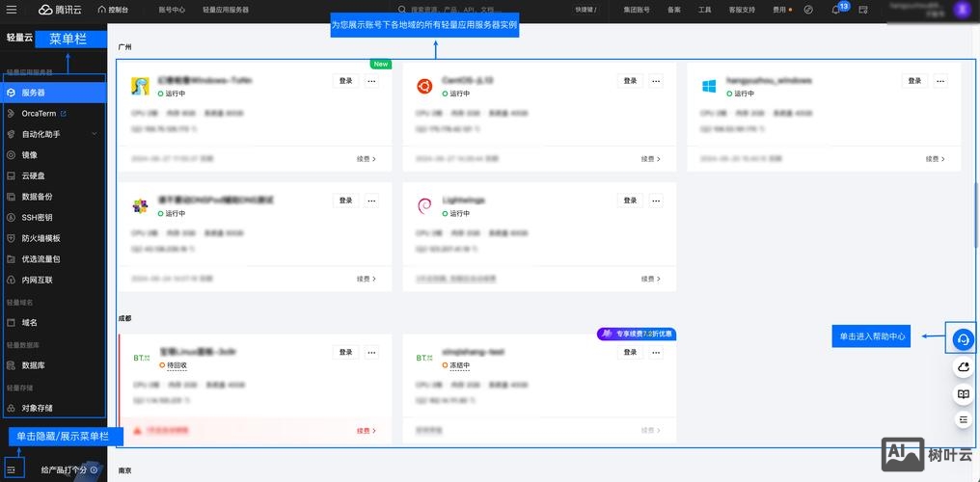Expand the 自动化助手 sidebar item
980x482 pixels.
pos(94,134)
